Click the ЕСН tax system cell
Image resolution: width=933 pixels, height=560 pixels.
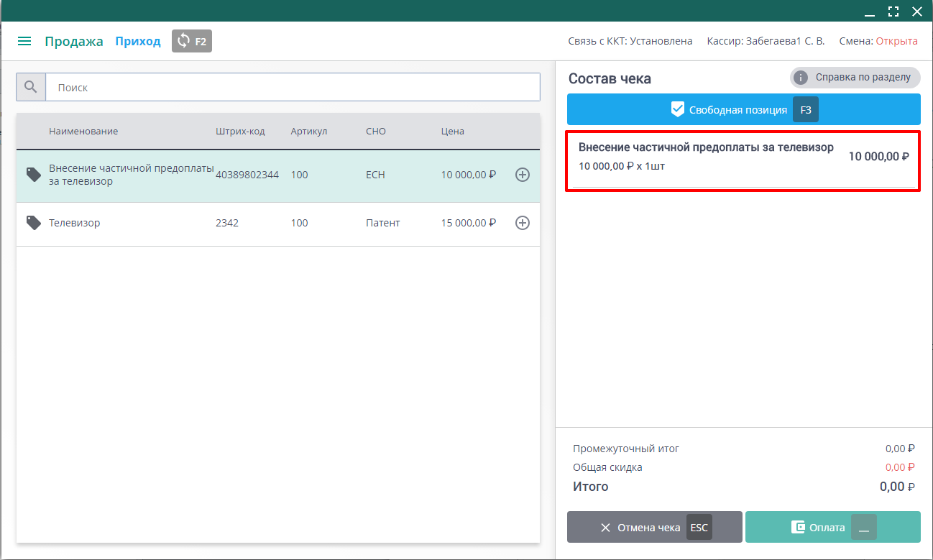click(376, 174)
